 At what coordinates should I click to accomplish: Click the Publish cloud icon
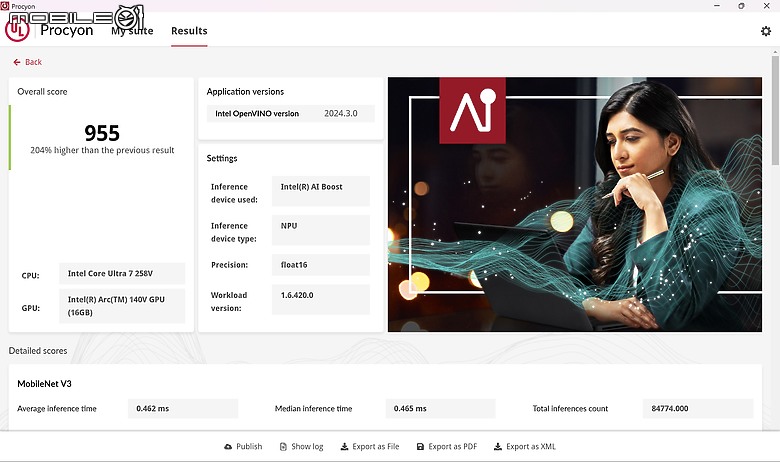click(228, 447)
